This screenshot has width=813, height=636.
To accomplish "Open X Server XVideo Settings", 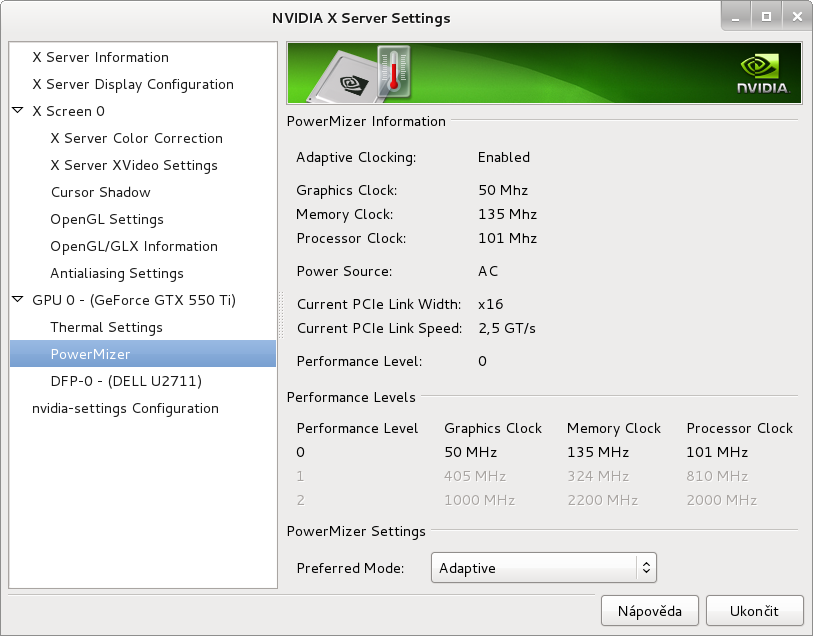I will pos(134,165).
